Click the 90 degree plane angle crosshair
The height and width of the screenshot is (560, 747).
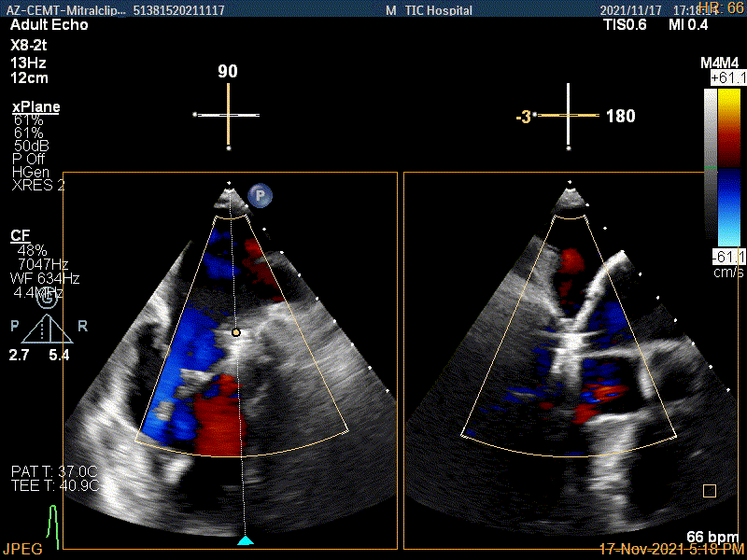click(228, 115)
